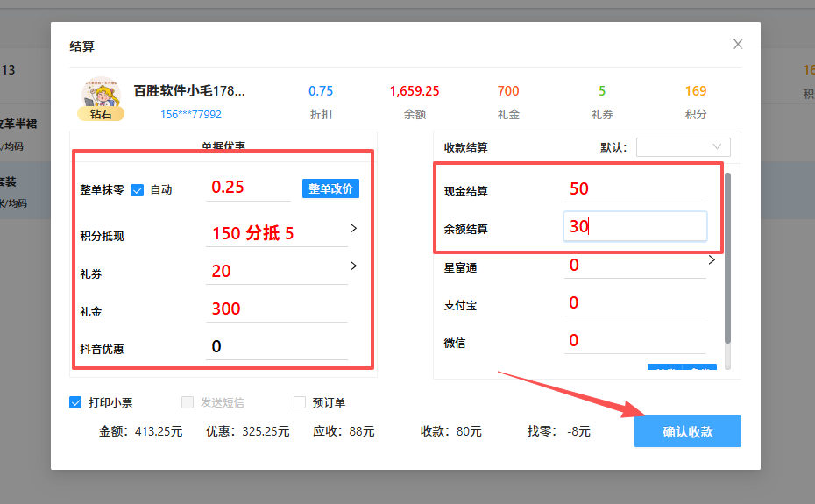Click the 5 礼券 count

(602, 91)
